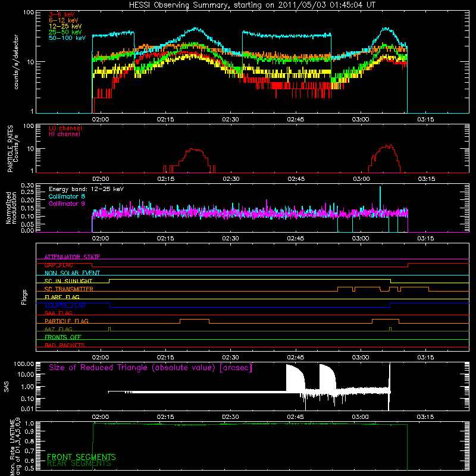Click the Mon. Rate LIVETIME axis label
Screen dimensions: 476x476
coord(15,447)
